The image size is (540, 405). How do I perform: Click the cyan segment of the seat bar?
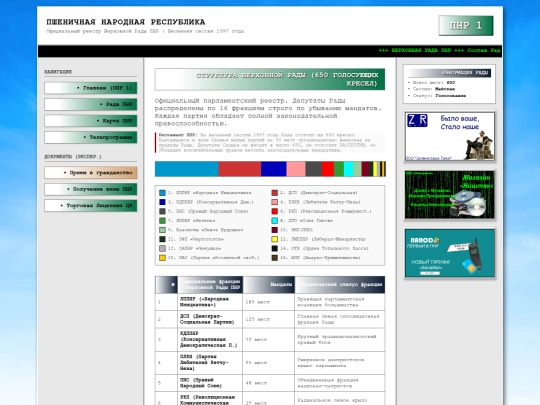coord(349,169)
